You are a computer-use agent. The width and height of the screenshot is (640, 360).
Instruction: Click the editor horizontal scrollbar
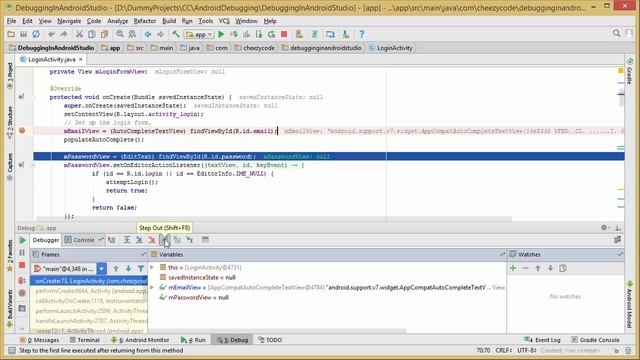[273, 219]
